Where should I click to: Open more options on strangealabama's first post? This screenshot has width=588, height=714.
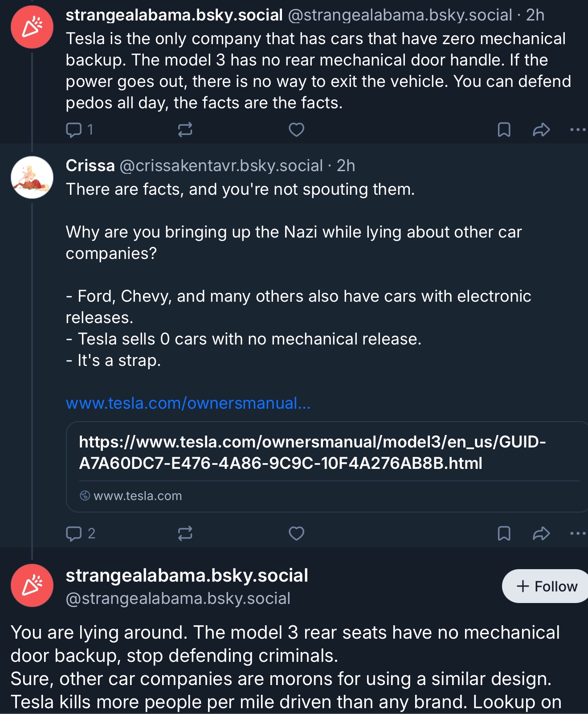(x=578, y=130)
